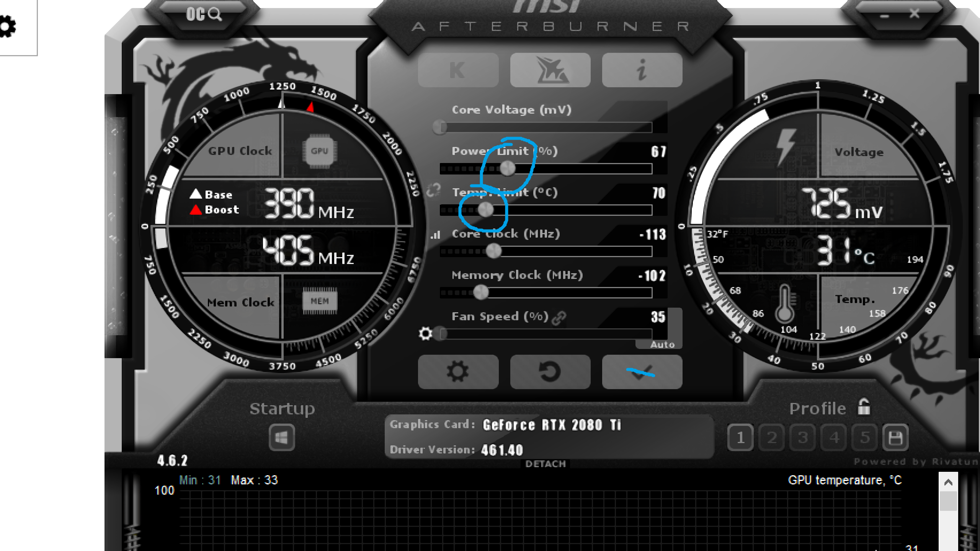The image size is (980, 551).
Task: Save current settings with floppy disk icon
Action: tap(895, 438)
